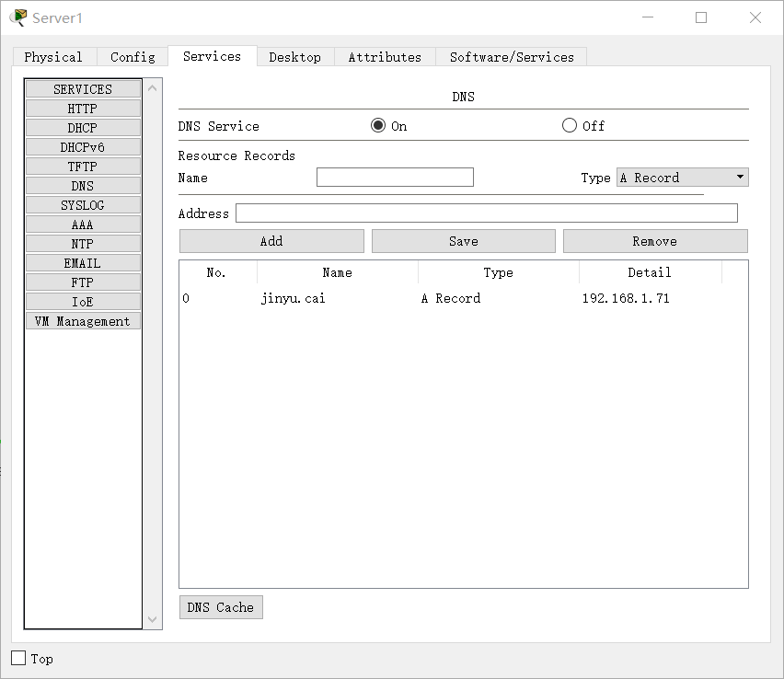Select the Software/Services tab
This screenshot has height=679, width=784.
pyautogui.click(x=512, y=57)
